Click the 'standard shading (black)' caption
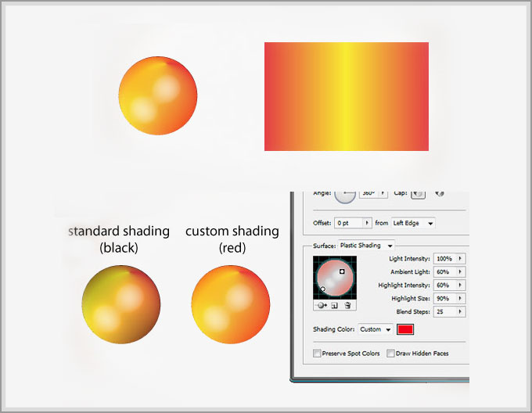 (x=119, y=239)
